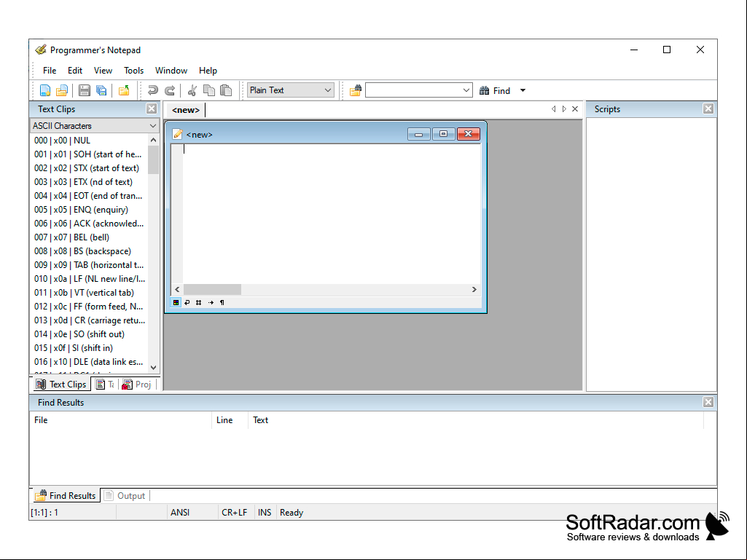747x560 pixels.
Task: Click the Text Clips list scrollbar thumb
Action: pyautogui.click(x=153, y=160)
